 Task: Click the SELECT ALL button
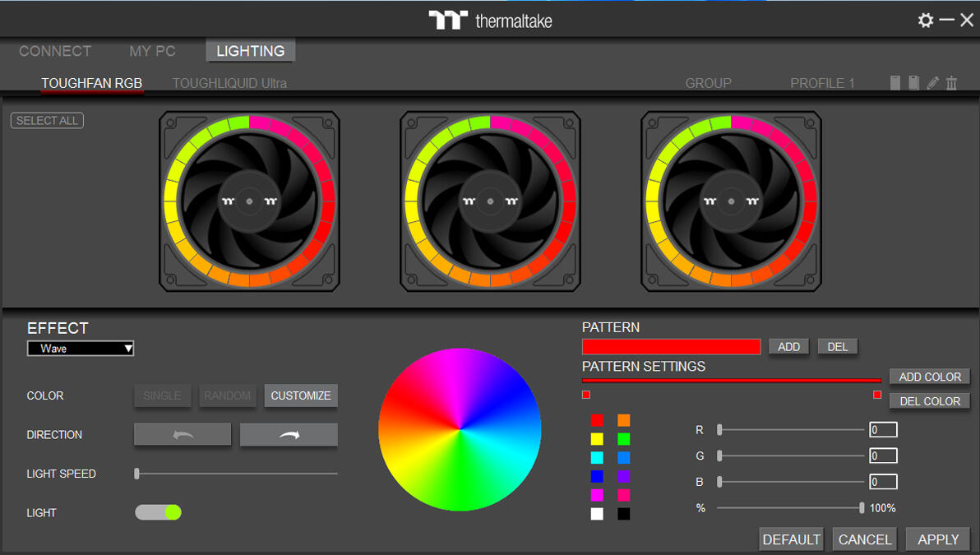[x=47, y=121]
